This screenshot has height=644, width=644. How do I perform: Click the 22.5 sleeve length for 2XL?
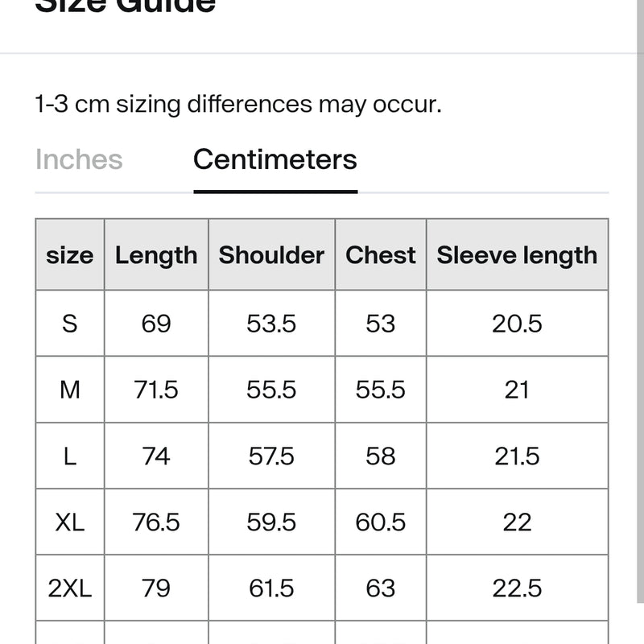coord(517,588)
